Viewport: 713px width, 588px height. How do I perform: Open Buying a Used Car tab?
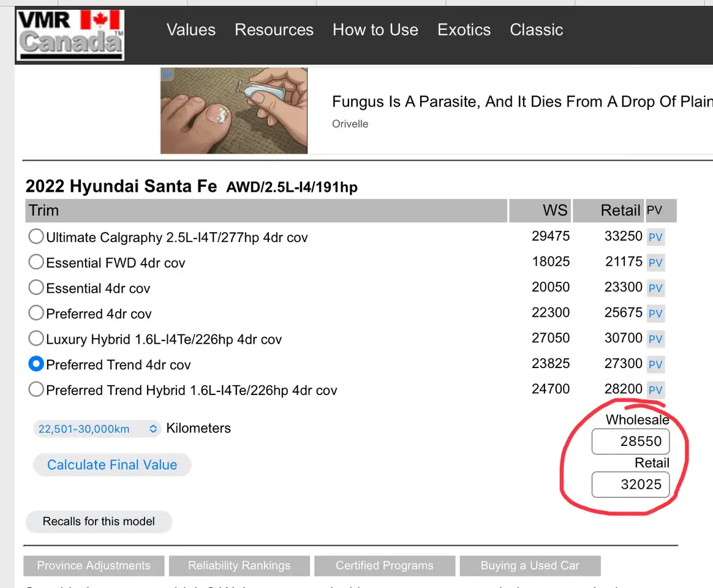point(530,566)
